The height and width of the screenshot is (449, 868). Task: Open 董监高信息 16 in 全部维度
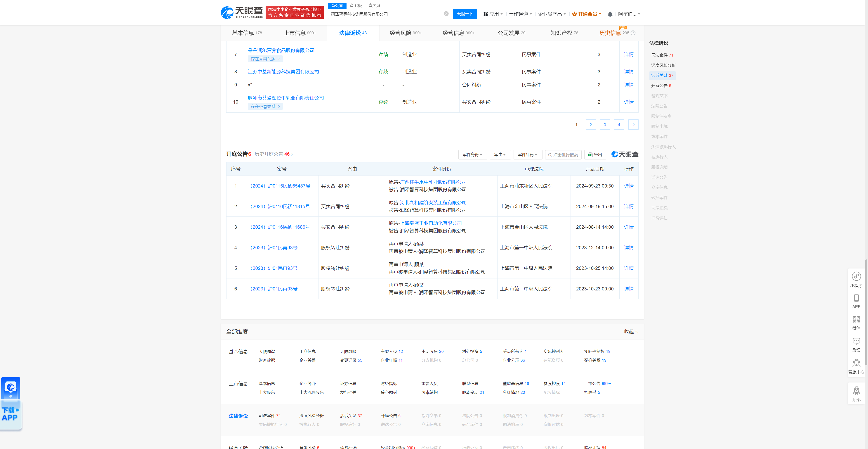click(516, 384)
